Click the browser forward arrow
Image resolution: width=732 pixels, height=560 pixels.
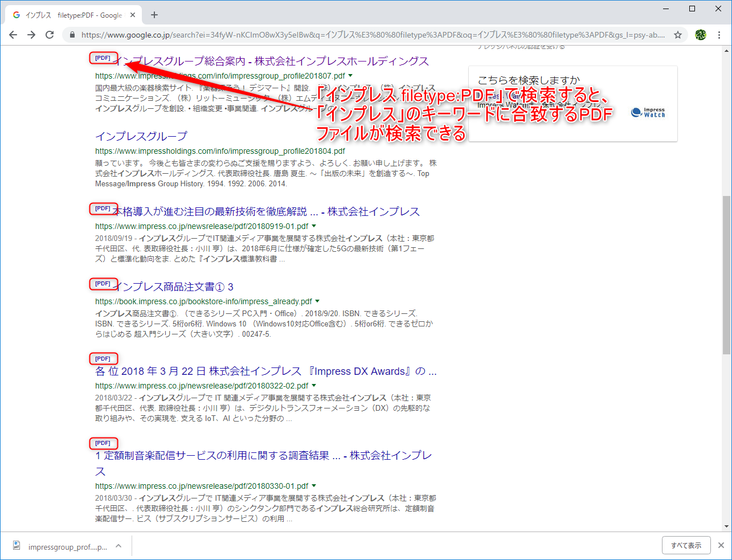31,34
